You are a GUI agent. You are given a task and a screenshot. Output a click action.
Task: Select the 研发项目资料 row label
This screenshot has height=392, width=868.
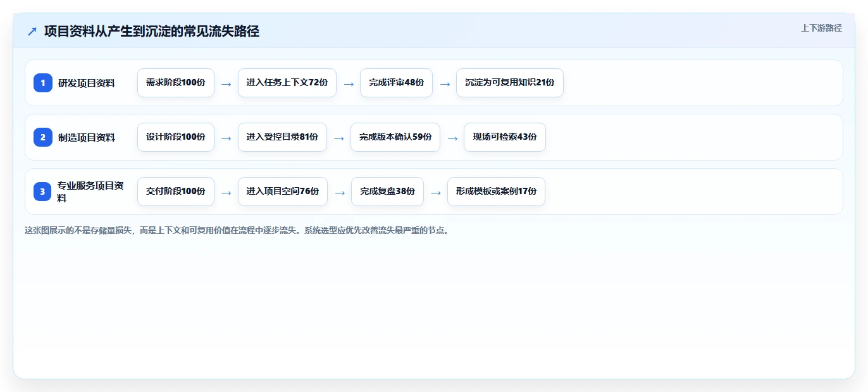pos(87,83)
